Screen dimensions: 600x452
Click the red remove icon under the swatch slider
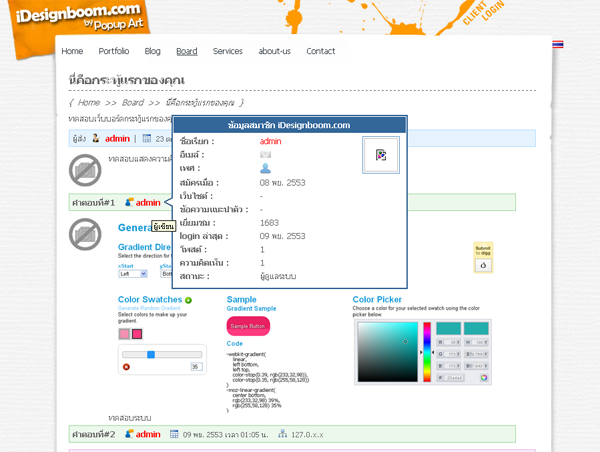(x=126, y=367)
